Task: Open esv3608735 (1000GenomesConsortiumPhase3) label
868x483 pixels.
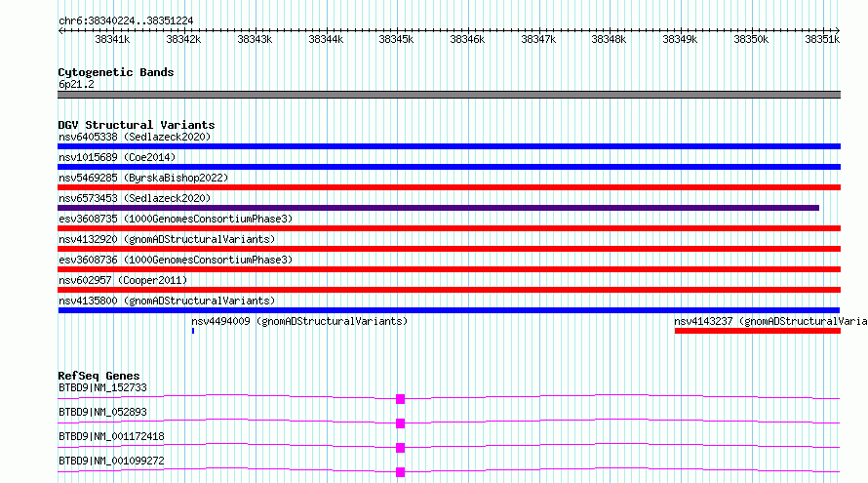Action: tap(176, 219)
